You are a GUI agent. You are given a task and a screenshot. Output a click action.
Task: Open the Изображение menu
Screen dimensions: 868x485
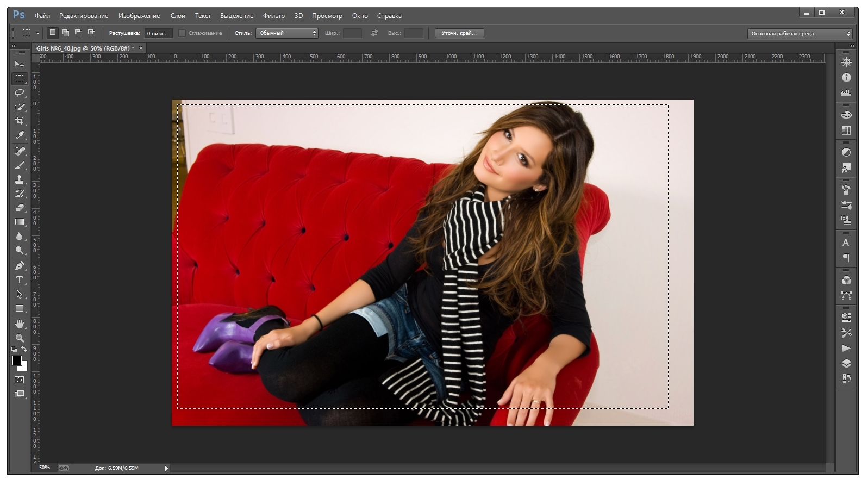(x=139, y=16)
